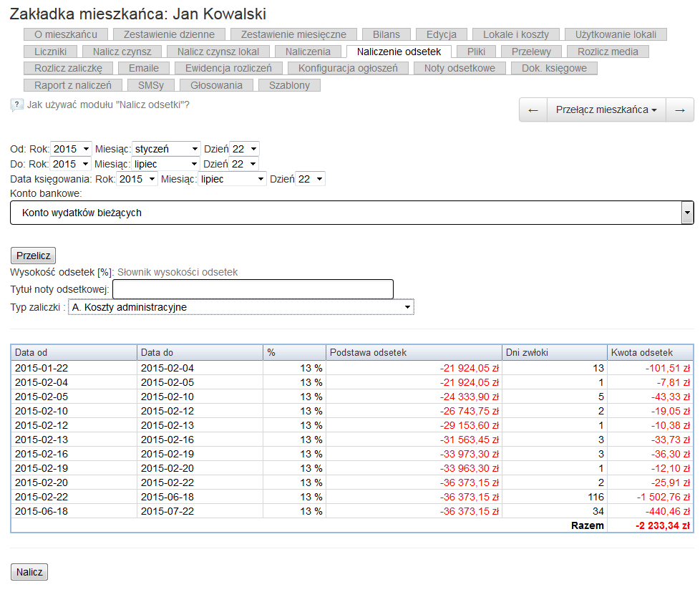700x592 pixels.
Task: Open the 'Nalicz czynsz' tab
Action: [x=122, y=52]
